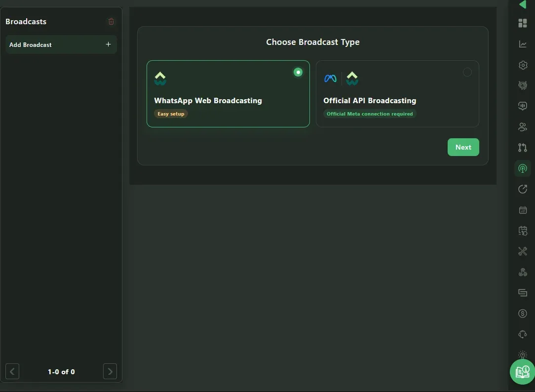This screenshot has width=535, height=392.
Task: Open the chatbot robot icon
Action: point(522,85)
